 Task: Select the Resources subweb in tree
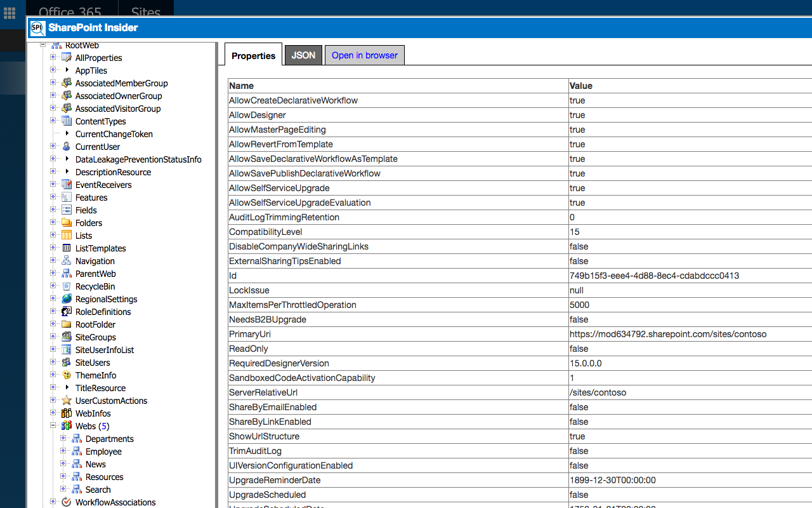105,477
